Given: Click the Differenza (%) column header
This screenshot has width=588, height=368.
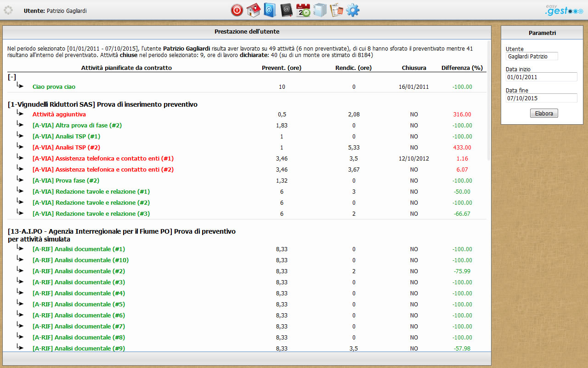Looking at the screenshot, I should click(x=462, y=68).
